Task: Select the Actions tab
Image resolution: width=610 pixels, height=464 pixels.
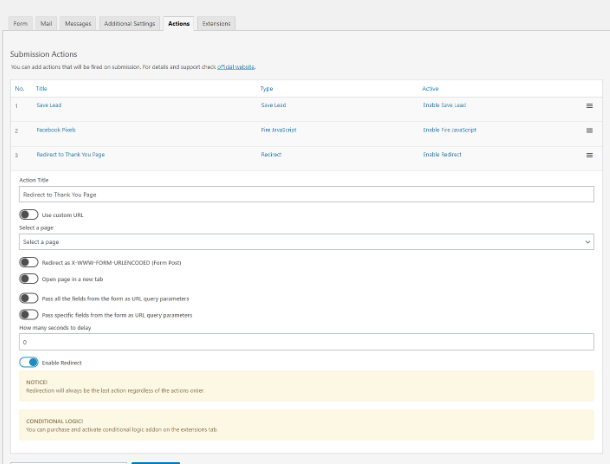Action: pos(179,24)
